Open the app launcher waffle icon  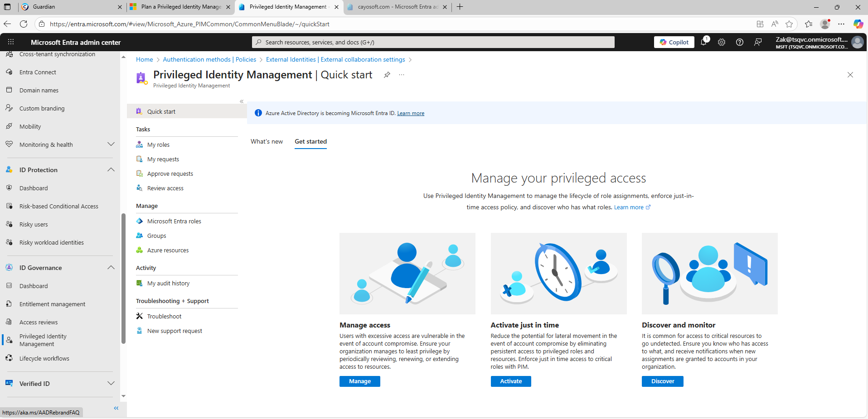[11, 42]
